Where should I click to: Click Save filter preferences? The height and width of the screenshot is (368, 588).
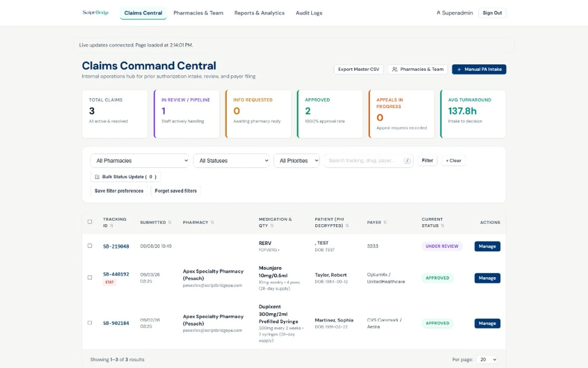(x=119, y=191)
